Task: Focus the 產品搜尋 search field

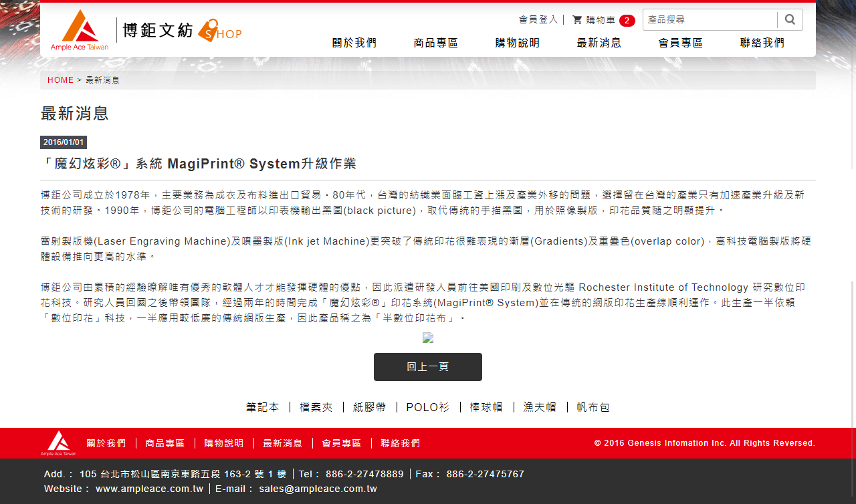Action: click(x=710, y=19)
